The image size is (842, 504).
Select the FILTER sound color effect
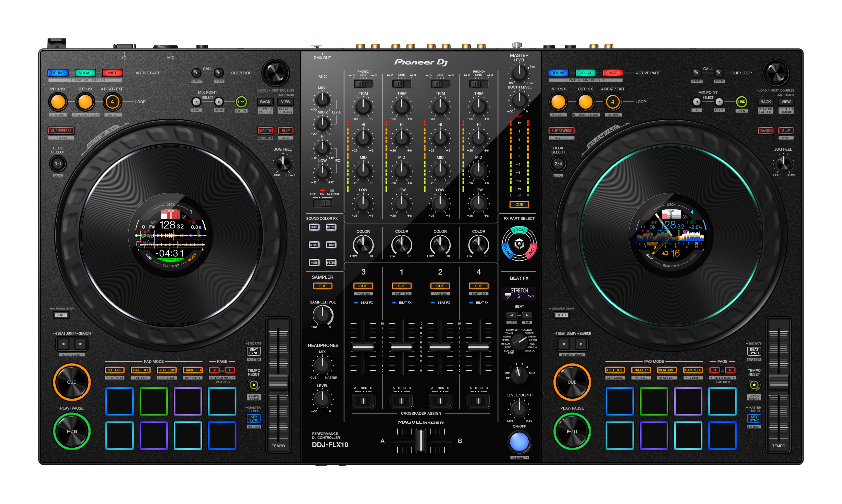point(331,263)
